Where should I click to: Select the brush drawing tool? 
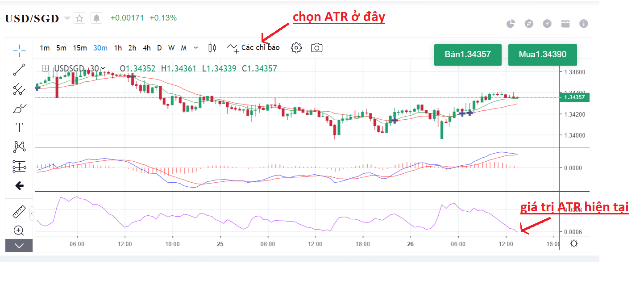pos(19,109)
